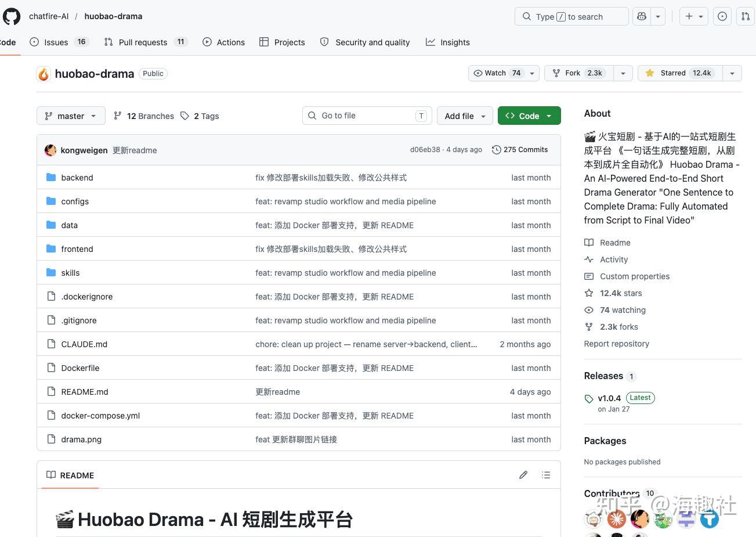Viewport: 756px width, 537px height.
Task: Click the tags icon next to 2 Tags
Action: [185, 116]
